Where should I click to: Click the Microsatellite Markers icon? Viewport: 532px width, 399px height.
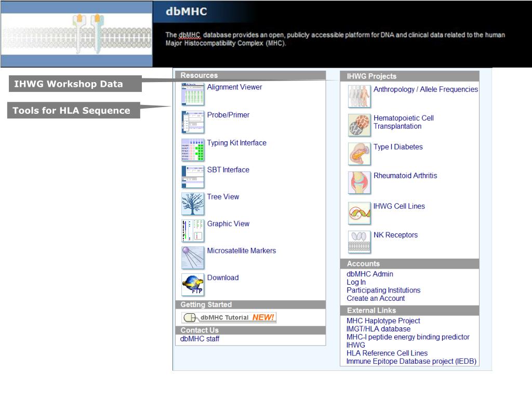(x=193, y=258)
